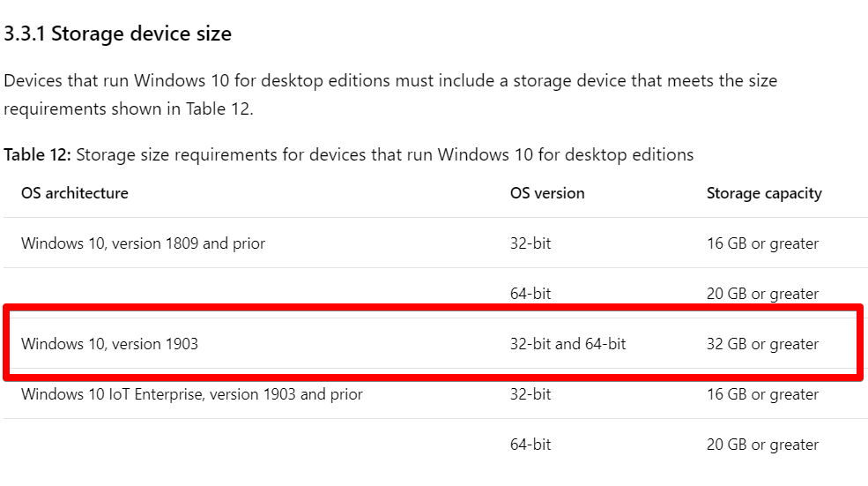Click the 32 GB or greater cell
868x486 pixels.
[762, 344]
